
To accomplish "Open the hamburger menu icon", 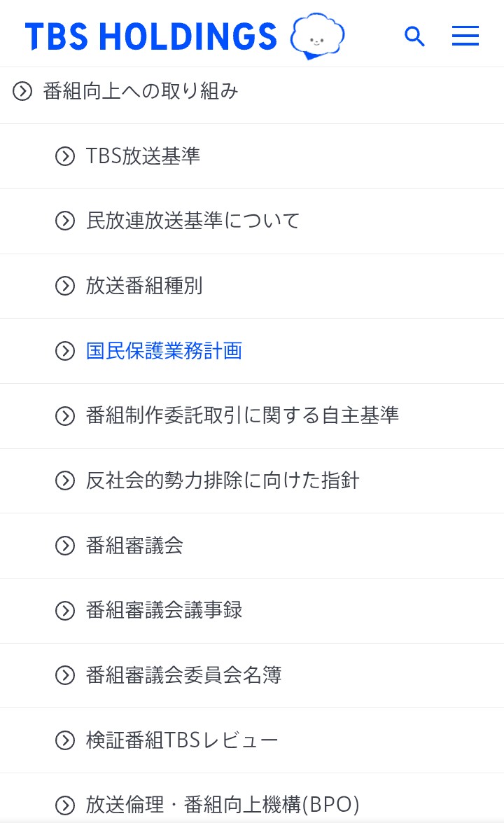I will coord(465,36).
